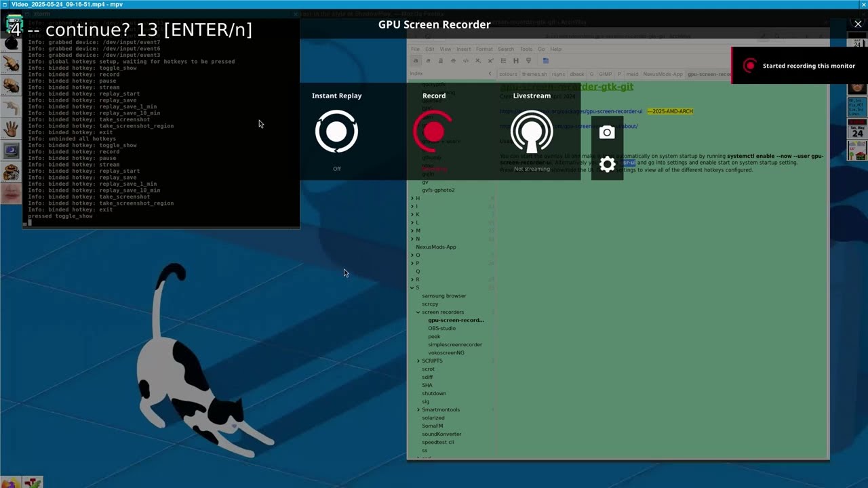The height and width of the screenshot is (488, 868).
Task: Open the Tools menu in Zim
Action: point(526,49)
